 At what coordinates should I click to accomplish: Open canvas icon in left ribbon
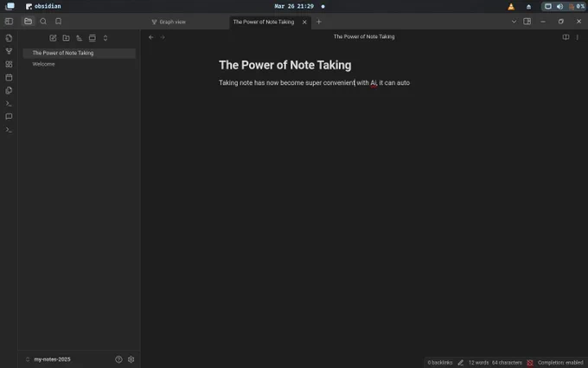click(9, 64)
